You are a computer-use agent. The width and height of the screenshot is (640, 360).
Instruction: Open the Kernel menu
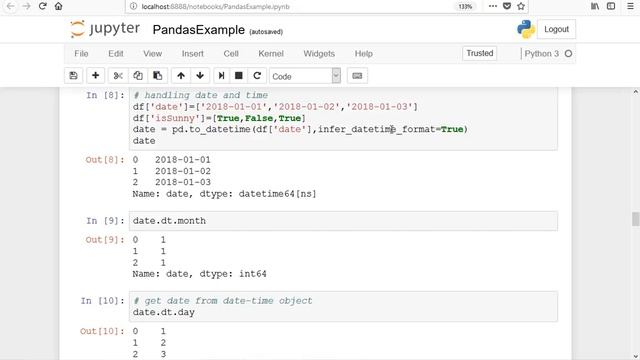pyautogui.click(x=271, y=53)
